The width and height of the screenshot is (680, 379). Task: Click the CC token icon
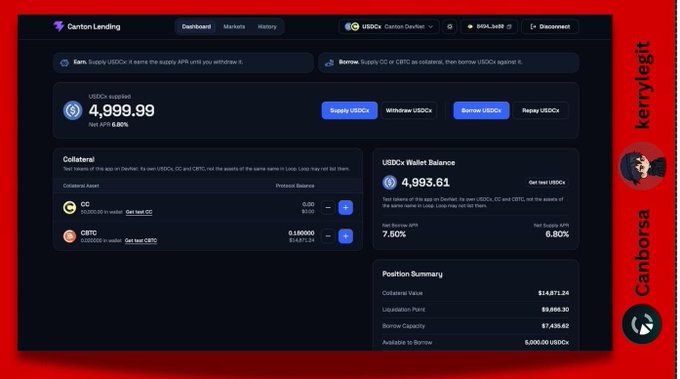click(69, 208)
